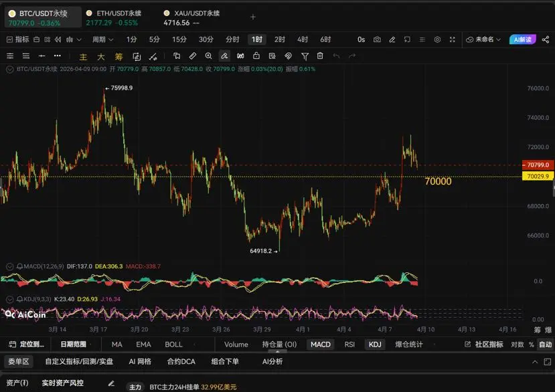555x392 pixels.
Task: Click the fullscreen expand icon
Action: [453, 39]
